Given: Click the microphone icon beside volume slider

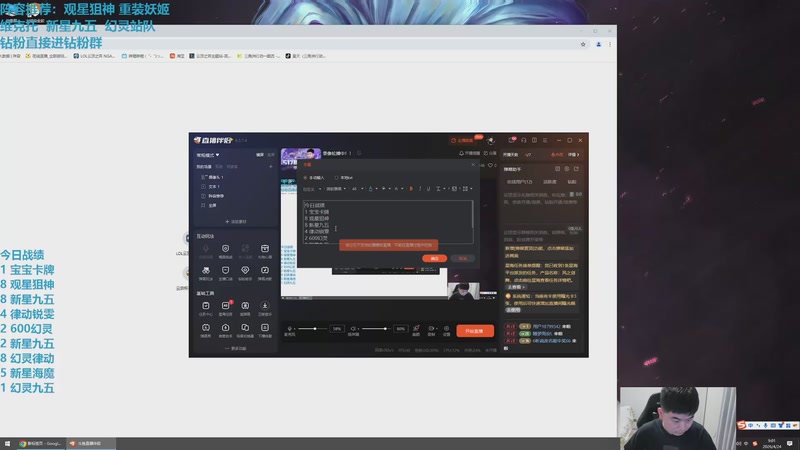Looking at the screenshot, I should (x=290, y=329).
